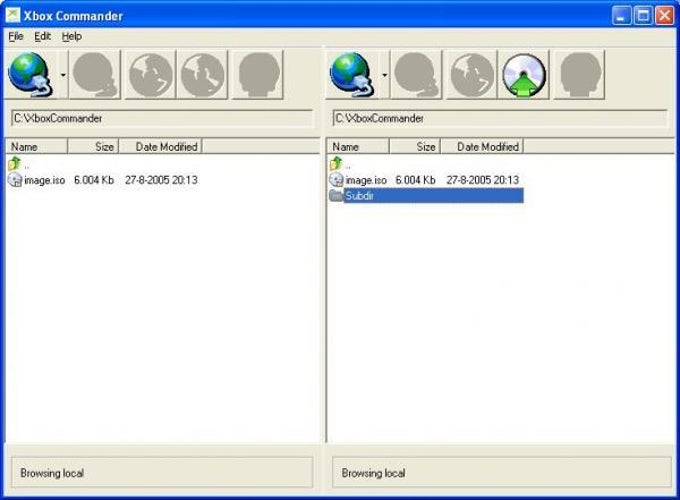Click the second greyed icon in right toolbar
Screen dimensions: 680x500
click(x=416, y=75)
